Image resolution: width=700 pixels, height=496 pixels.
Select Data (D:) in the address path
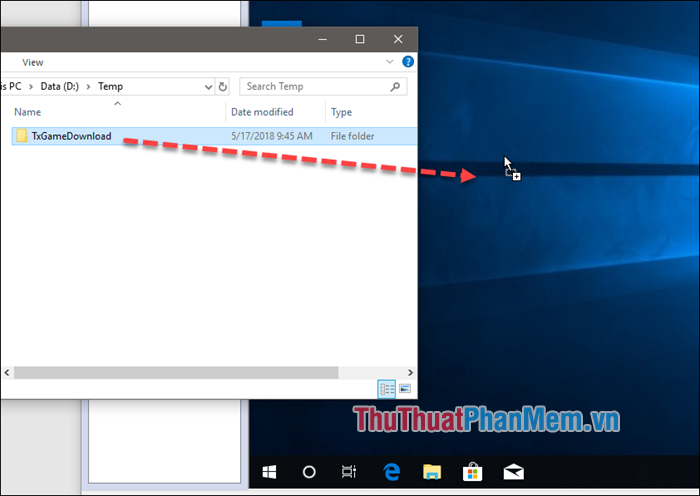(x=59, y=87)
